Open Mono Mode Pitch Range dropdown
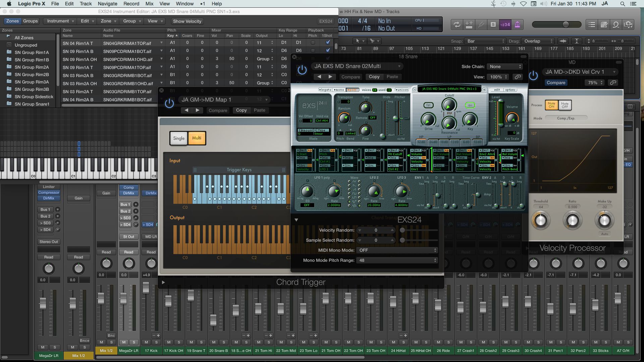Screen dimensions: 644x362 pos(397,260)
